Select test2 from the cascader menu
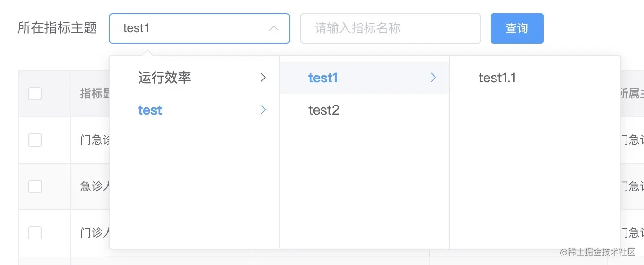 point(324,110)
